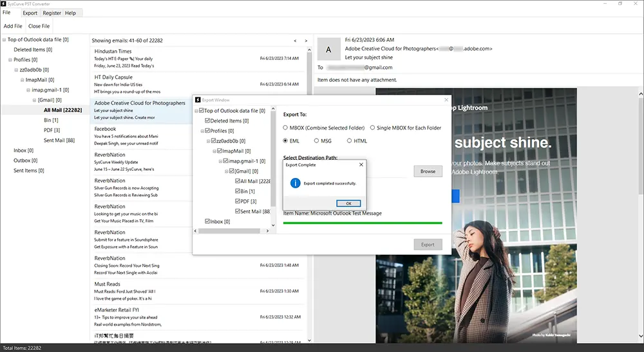Uncheck [Gmail] checkbox in Export Window
Screen dimensions: 644x352
pos(232,171)
